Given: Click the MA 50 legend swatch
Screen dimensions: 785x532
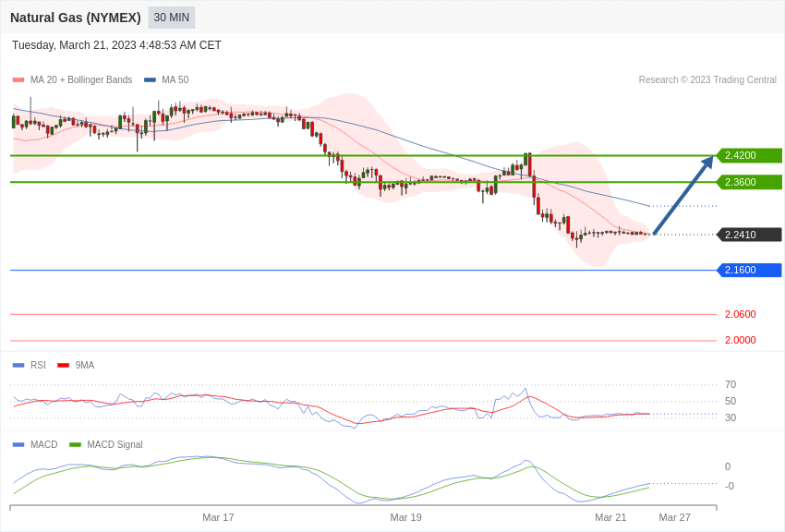Looking at the screenshot, I should coord(150,80).
